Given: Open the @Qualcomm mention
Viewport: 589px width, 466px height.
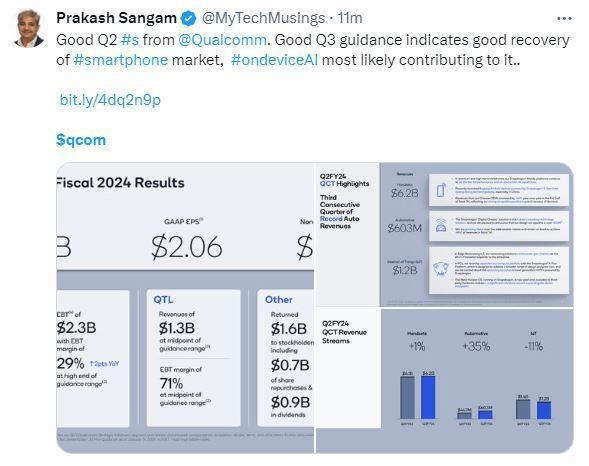Looking at the screenshot, I should pyautogui.click(x=222, y=40).
